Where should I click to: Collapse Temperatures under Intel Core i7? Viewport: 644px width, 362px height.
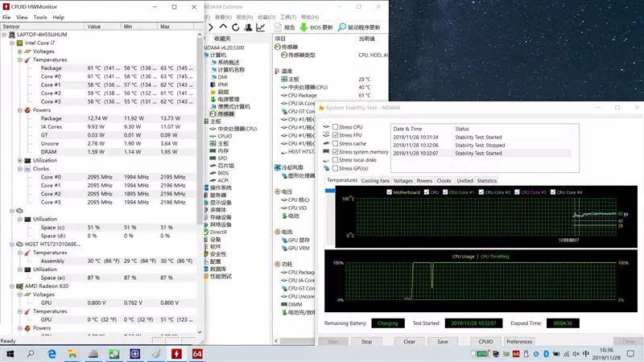click(19, 60)
